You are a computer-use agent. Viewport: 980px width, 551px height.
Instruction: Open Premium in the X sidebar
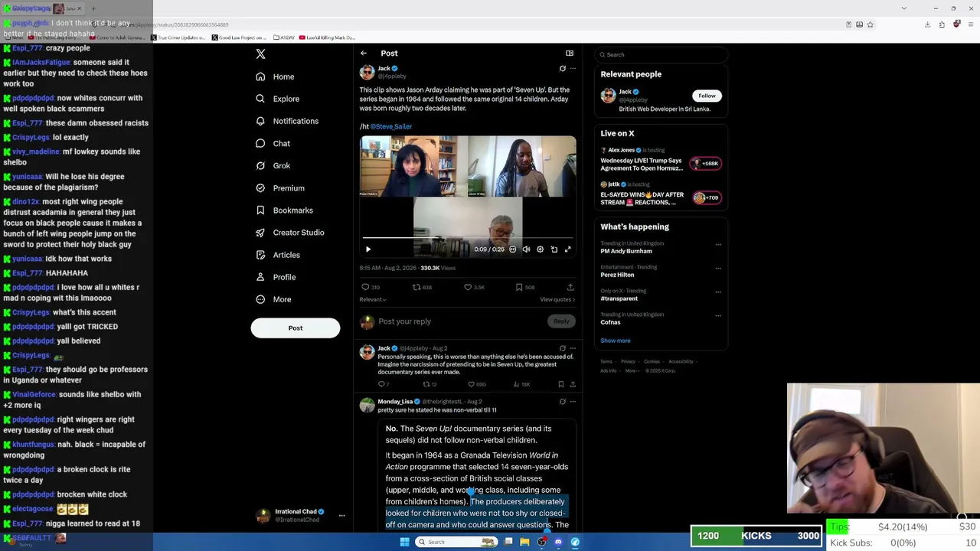click(280, 188)
